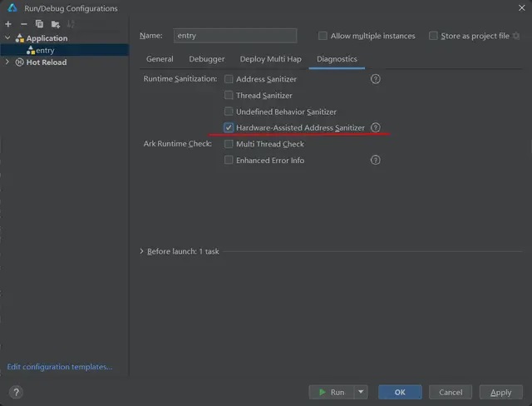Enable the Thread Sanitizer checkbox
Image resolution: width=532 pixels, height=406 pixels.
[x=229, y=96]
